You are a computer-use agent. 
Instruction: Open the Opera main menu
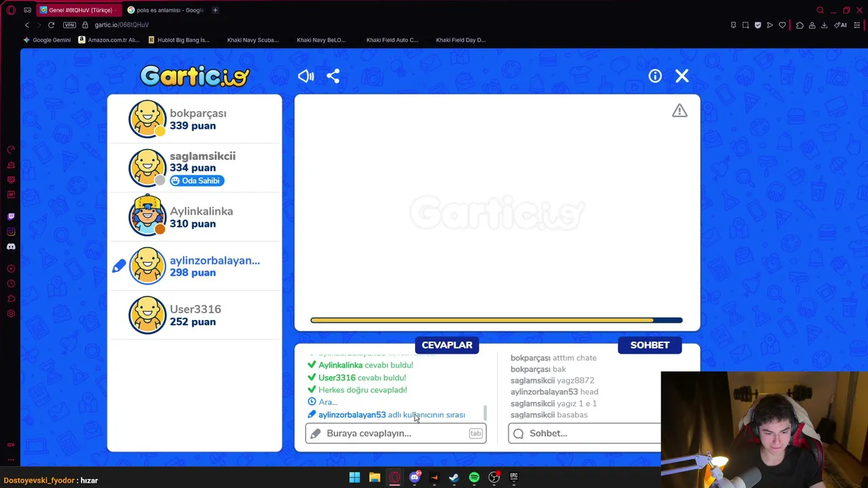11,10
